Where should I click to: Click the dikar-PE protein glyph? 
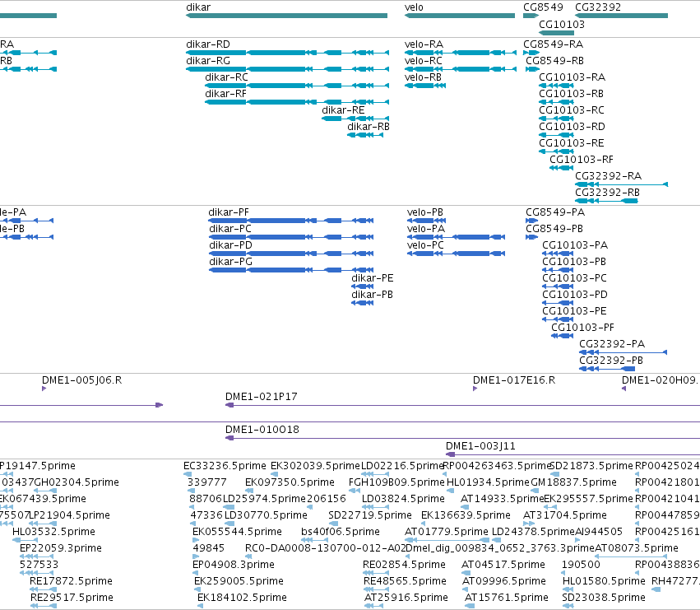(x=363, y=287)
